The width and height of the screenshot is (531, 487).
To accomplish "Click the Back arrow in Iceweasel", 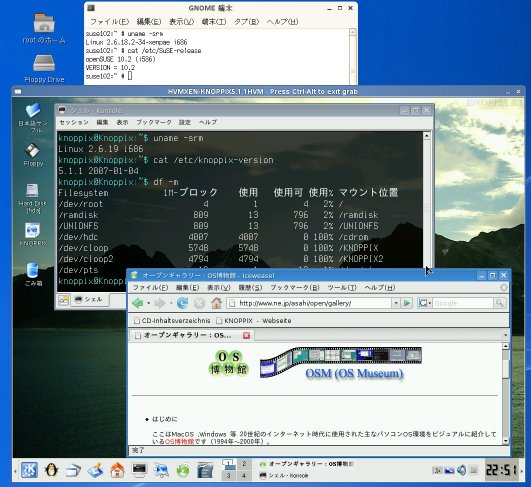I will (x=137, y=303).
